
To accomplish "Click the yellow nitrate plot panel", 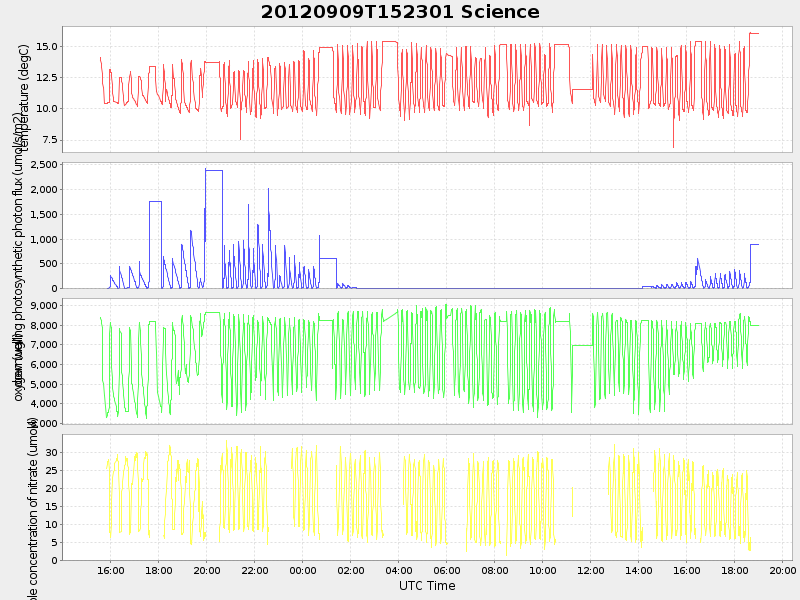I will click(427, 497).
